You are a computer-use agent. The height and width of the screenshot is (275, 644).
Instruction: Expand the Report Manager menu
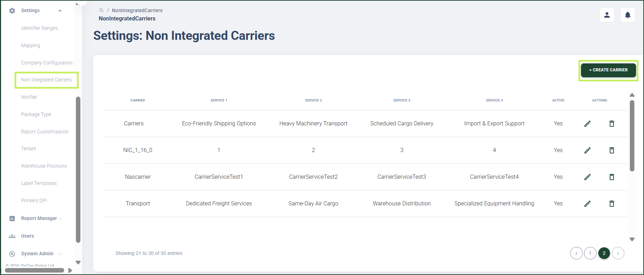[x=39, y=219]
